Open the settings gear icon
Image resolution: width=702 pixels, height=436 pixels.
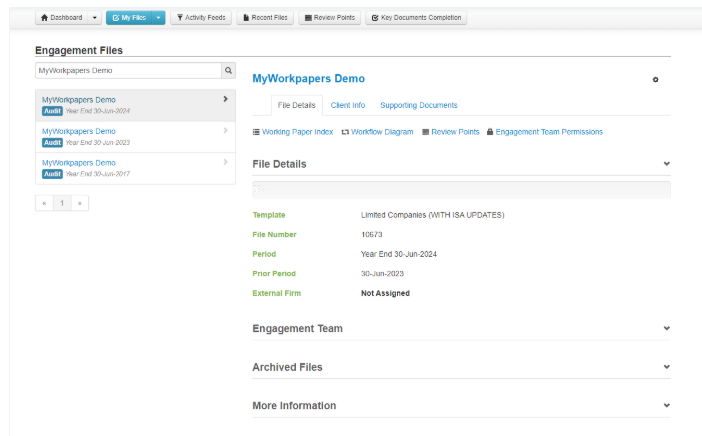click(656, 80)
